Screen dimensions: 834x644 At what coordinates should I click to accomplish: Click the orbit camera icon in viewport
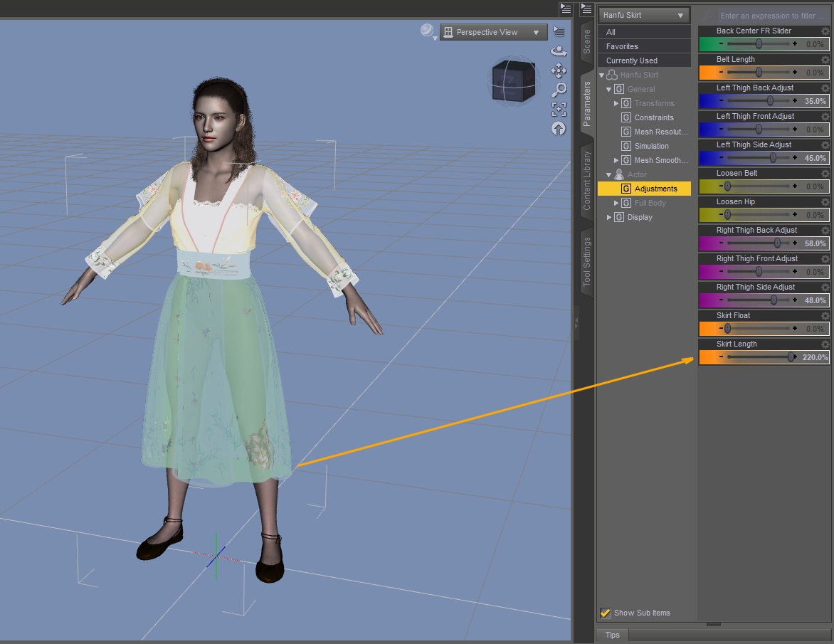559,51
